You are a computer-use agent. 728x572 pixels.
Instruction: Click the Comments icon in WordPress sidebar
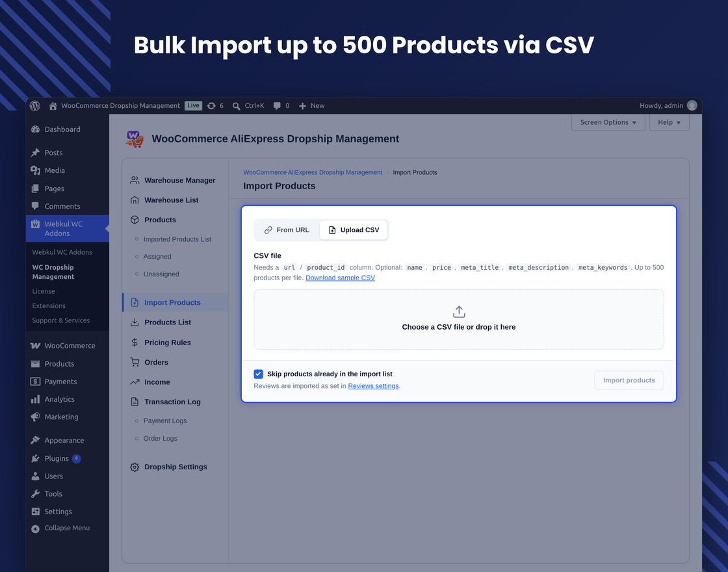coord(35,205)
